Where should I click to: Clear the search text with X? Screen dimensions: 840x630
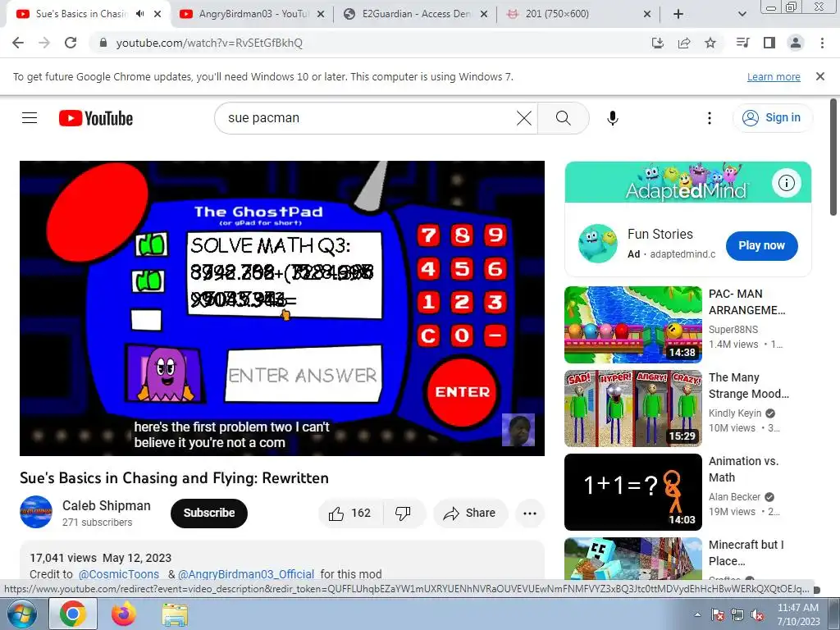(x=524, y=118)
